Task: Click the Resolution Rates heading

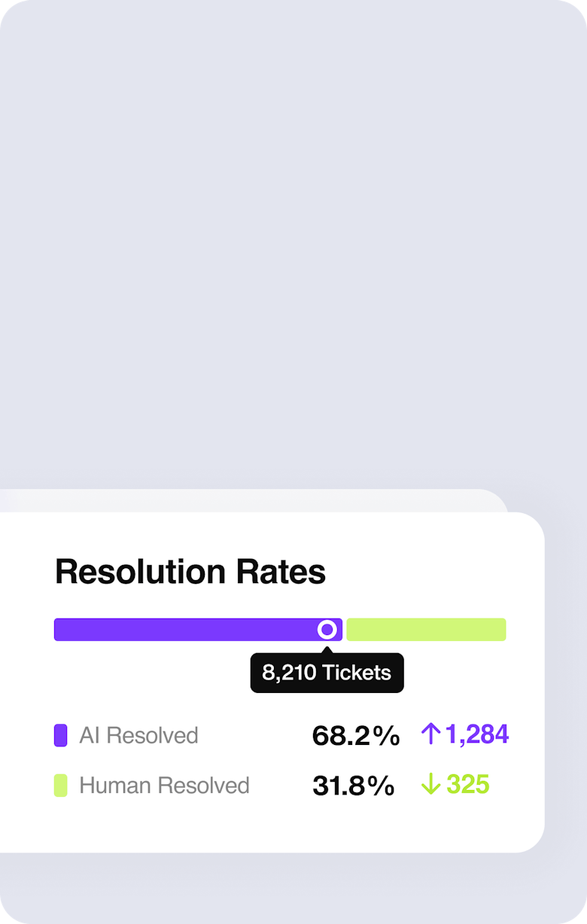Action: click(190, 572)
